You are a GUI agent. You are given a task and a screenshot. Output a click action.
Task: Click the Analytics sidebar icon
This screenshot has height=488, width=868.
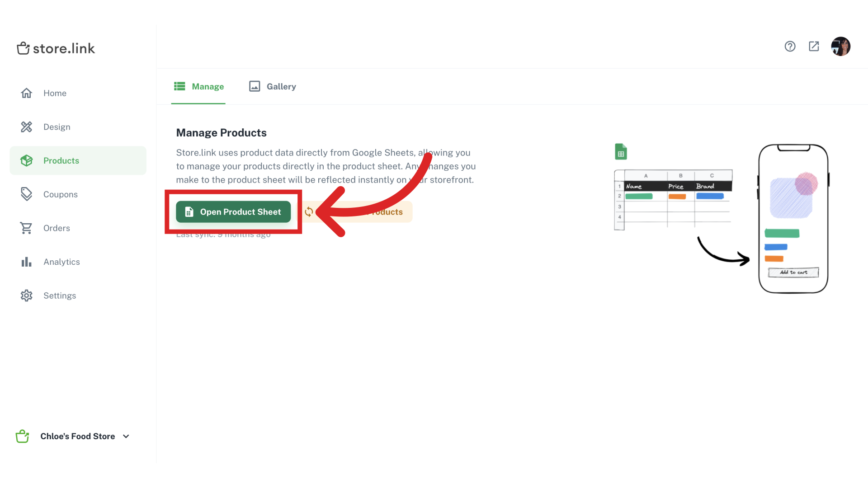[x=26, y=262]
